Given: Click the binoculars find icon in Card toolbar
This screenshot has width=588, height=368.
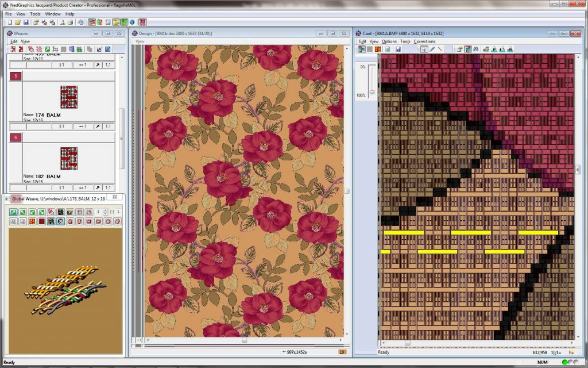Looking at the screenshot, I should (x=476, y=49).
